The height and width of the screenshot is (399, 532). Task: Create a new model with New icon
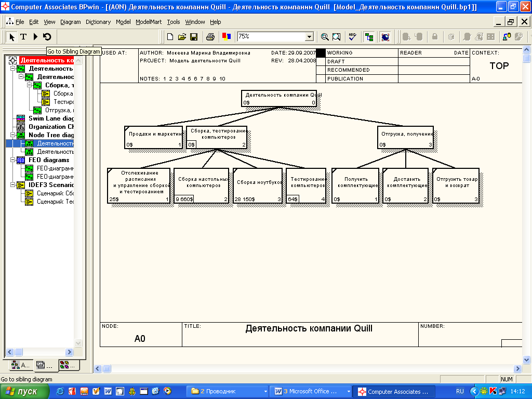point(170,37)
